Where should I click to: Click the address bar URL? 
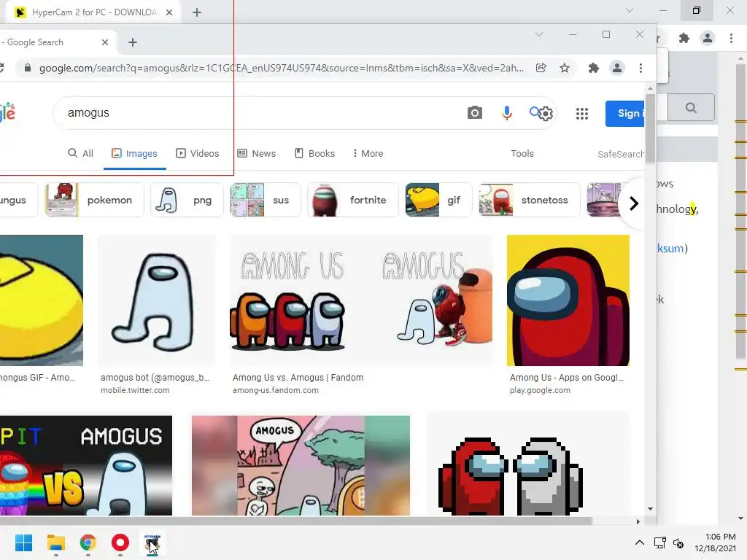click(281, 68)
